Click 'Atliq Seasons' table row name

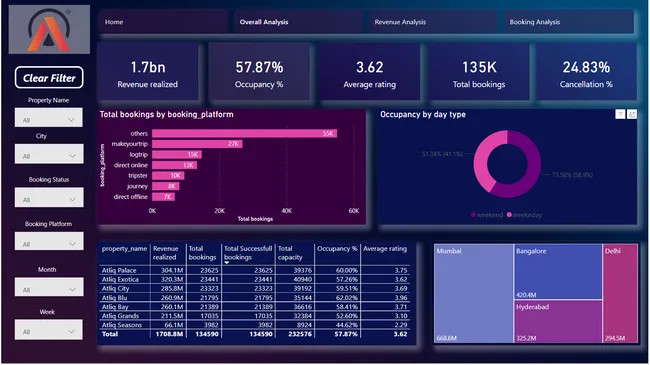(122, 325)
